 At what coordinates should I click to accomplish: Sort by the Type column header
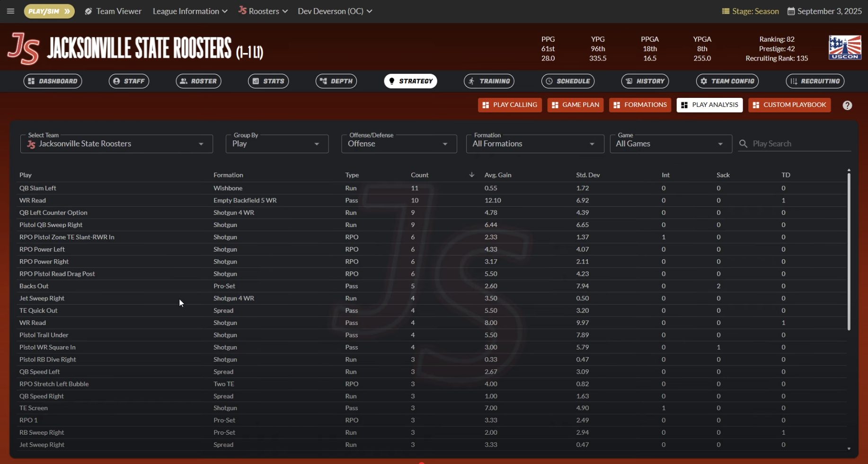click(x=352, y=175)
